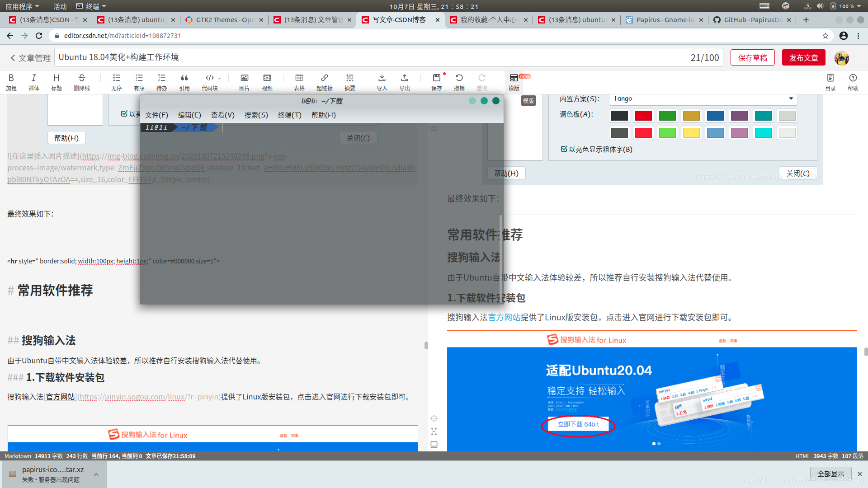Insert a heading using the 标题 tool

click(x=57, y=82)
